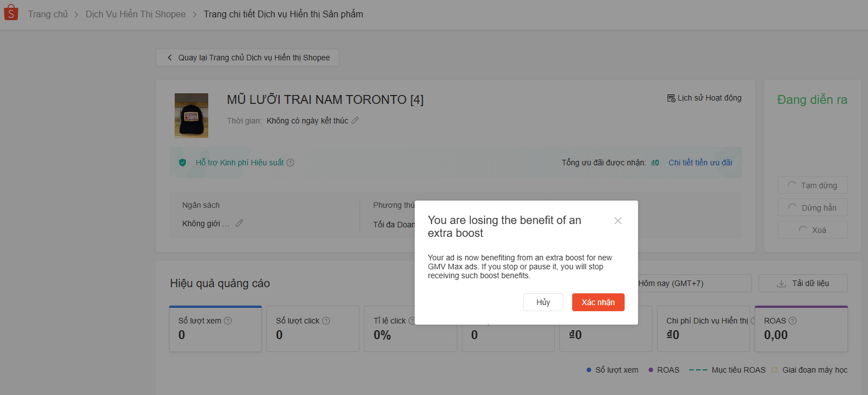868x395 pixels.
Task: Click help icon beside Số lượt xem
Action: 228,321
